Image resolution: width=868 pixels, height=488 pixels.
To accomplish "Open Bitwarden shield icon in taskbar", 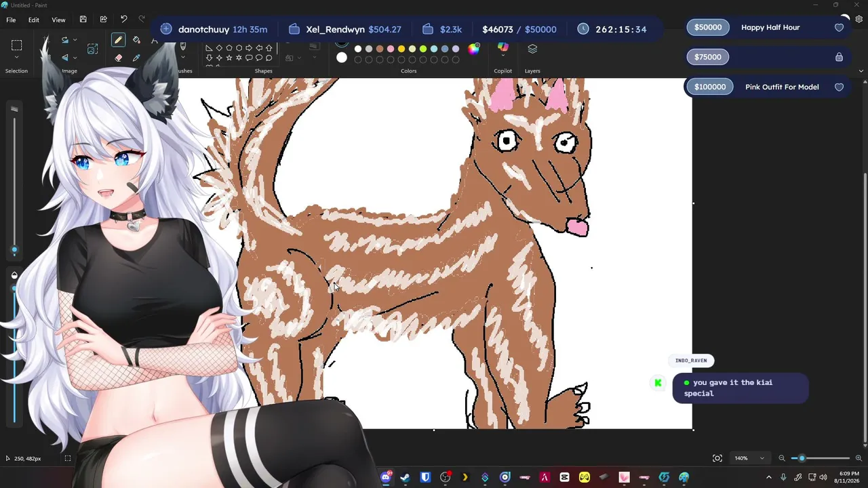I will [425, 477].
